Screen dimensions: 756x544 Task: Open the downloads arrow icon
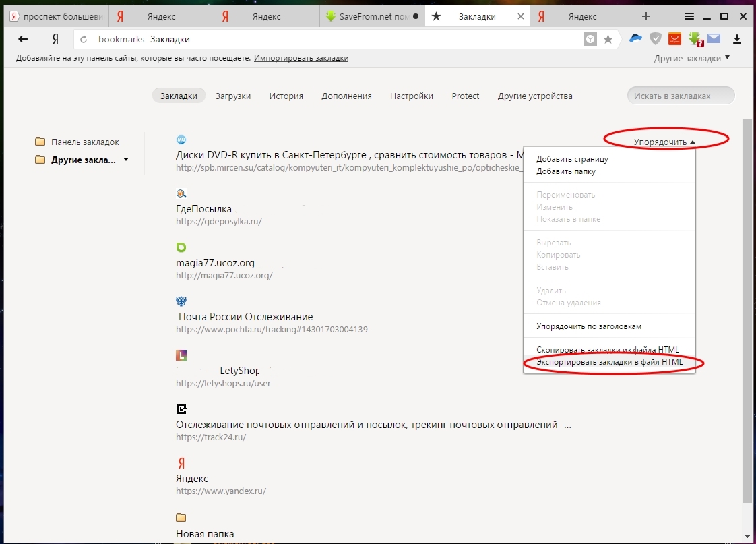[x=737, y=39]
